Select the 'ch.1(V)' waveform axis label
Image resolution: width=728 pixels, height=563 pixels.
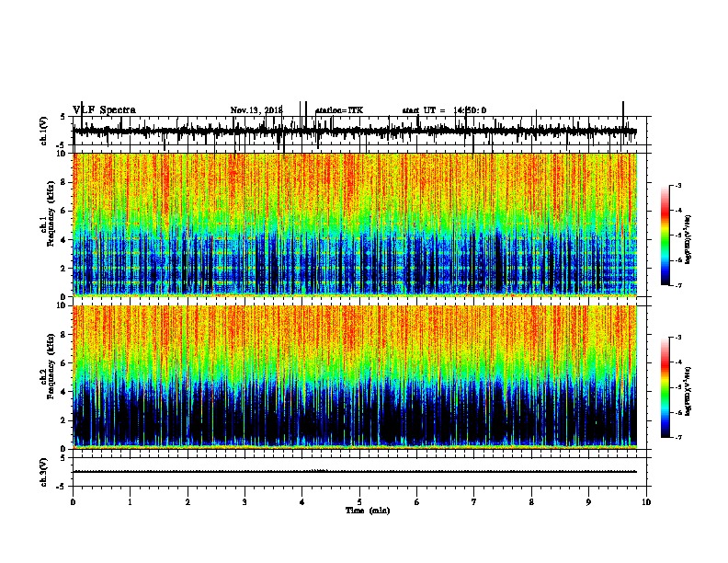click(44, 130)
